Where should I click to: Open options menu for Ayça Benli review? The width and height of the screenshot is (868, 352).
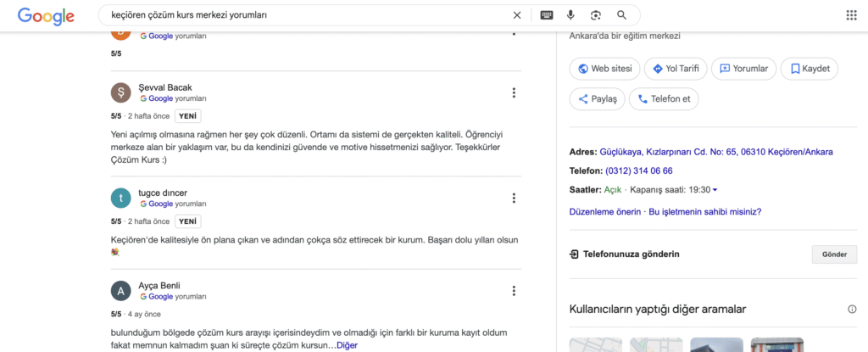[x=514, y=290]
